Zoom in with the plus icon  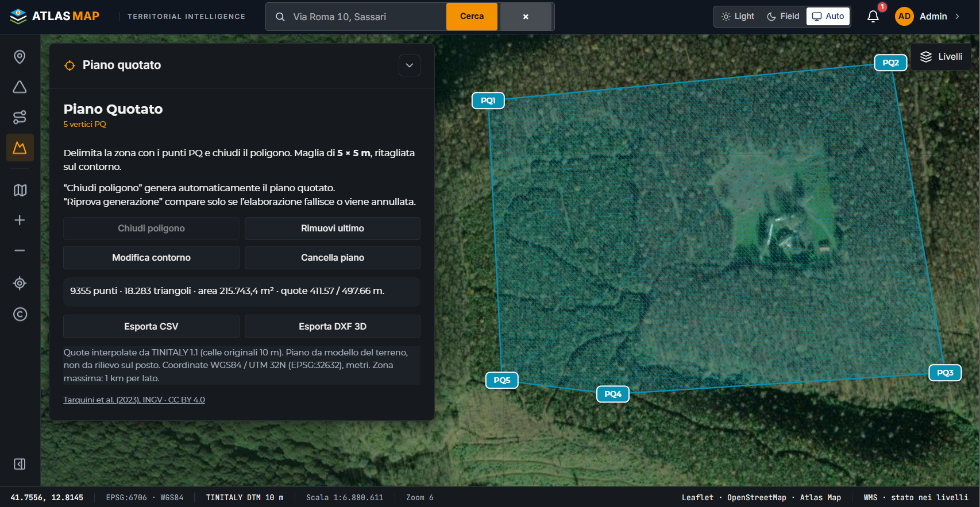20,220
